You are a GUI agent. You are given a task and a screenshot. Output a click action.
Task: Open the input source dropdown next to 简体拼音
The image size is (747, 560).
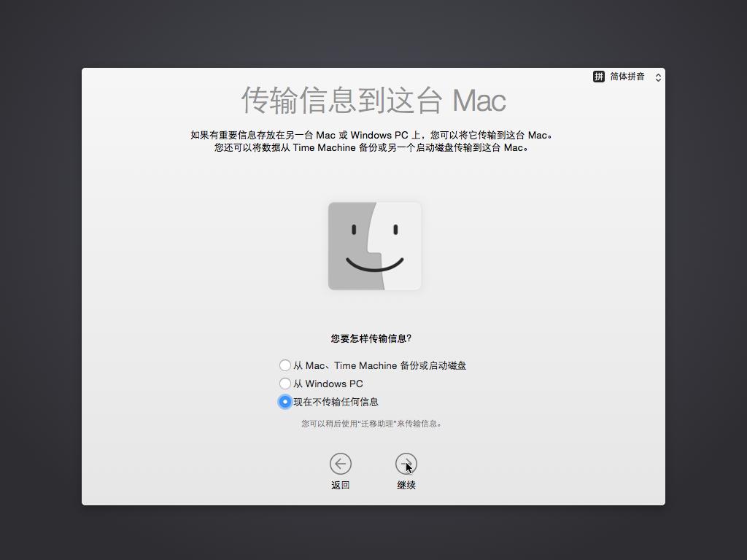657,77
